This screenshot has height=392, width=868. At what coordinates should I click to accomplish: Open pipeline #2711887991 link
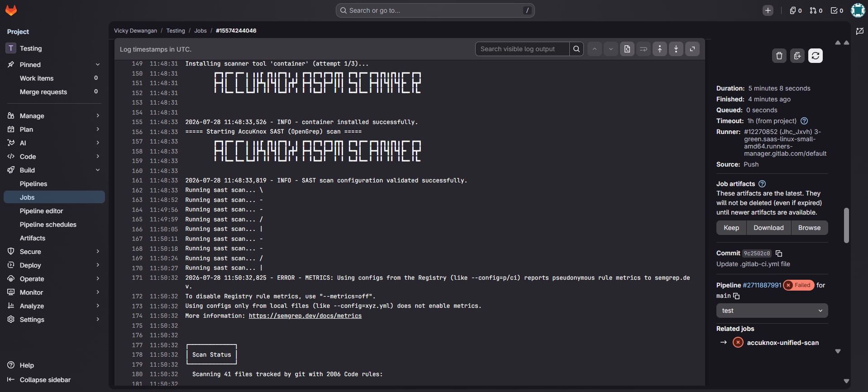762,285
